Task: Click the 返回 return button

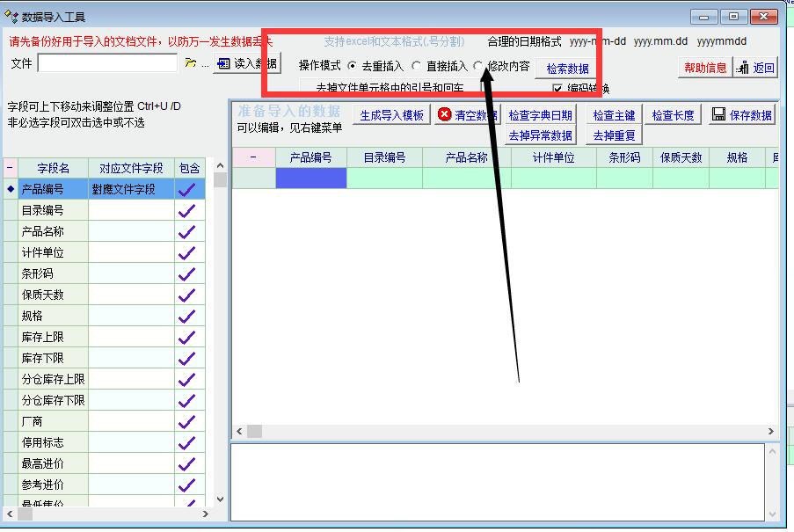Action: click(756, 68)
